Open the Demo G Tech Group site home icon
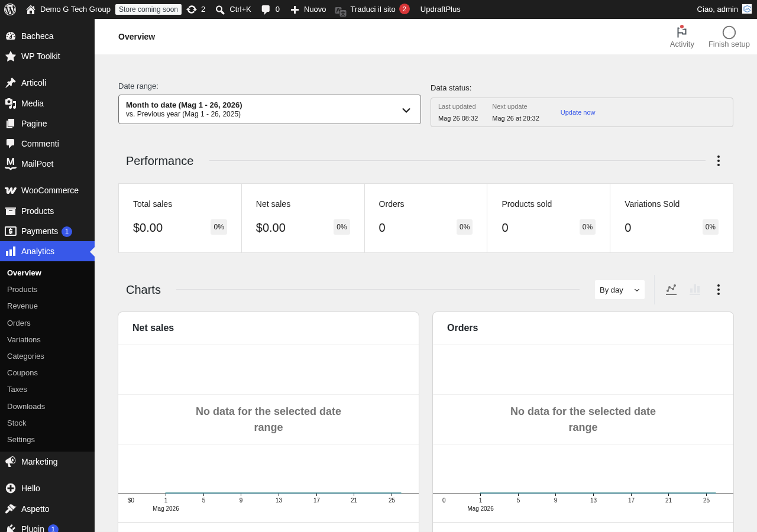 click(31, 9)
